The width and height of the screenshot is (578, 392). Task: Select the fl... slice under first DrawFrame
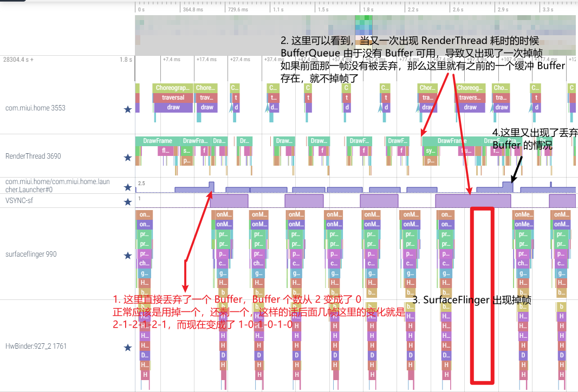pyautogui.click(x=165, y=151)
